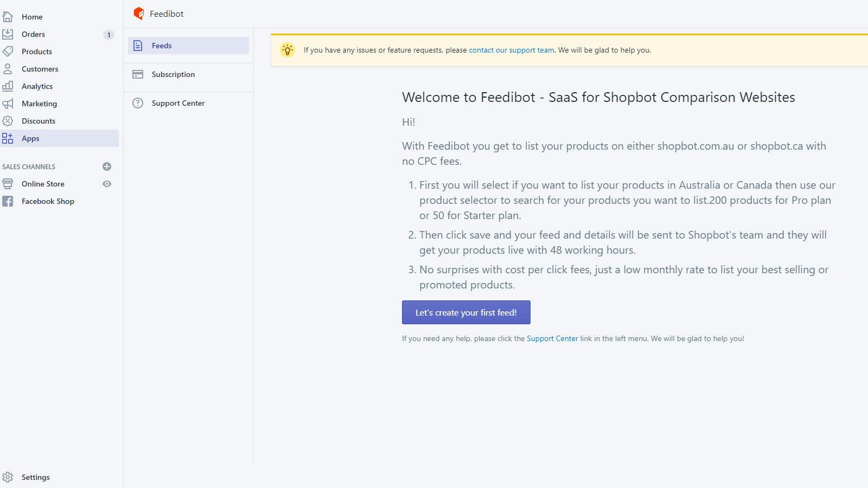Open Products from the sidebar icon
868x488 pixels.
tap(8, 52)
